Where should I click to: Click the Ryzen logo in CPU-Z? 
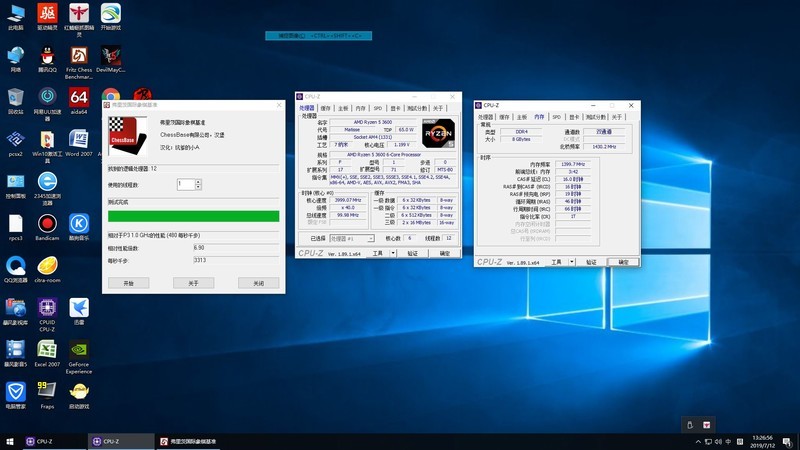[438, 133]
